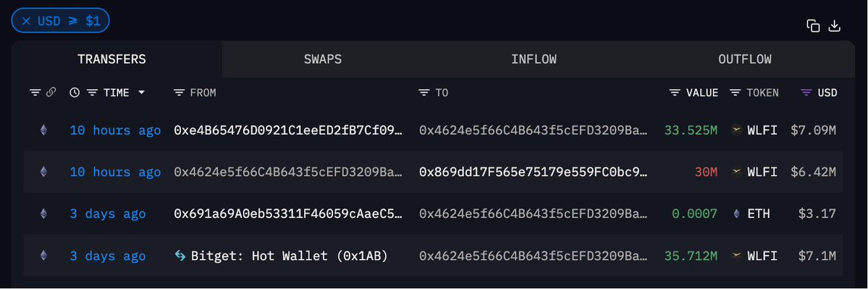Open the purple USD column filter icon
868x289 pixels.
pos(806,93)
